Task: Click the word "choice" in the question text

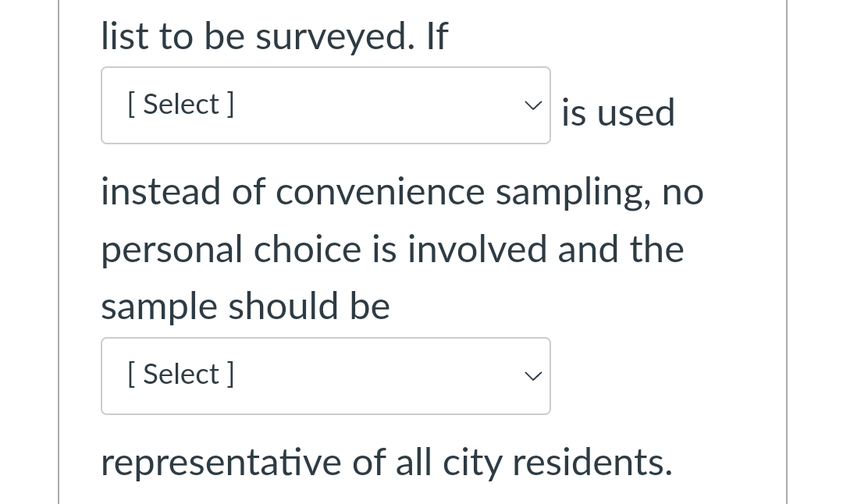Action: click(x=307, y=250)
